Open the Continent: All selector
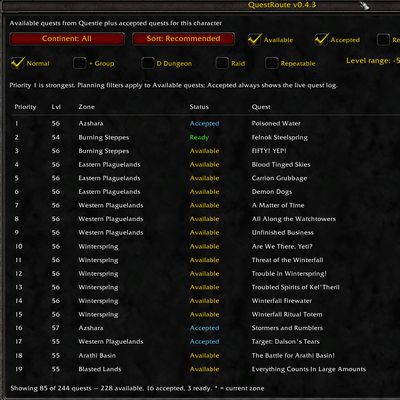Viewport: 400px width, 400px height. (67, 39)
